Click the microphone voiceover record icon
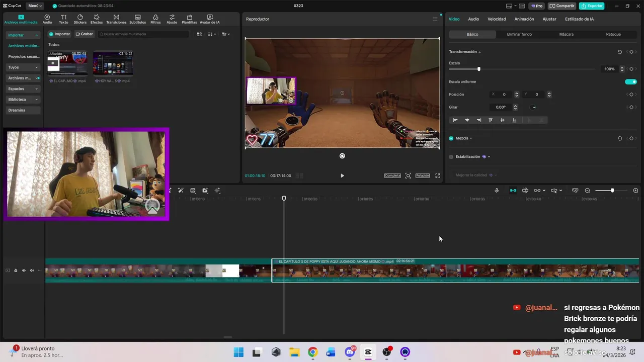The width and height of the screenshot is (644, 362). [497, 191]
